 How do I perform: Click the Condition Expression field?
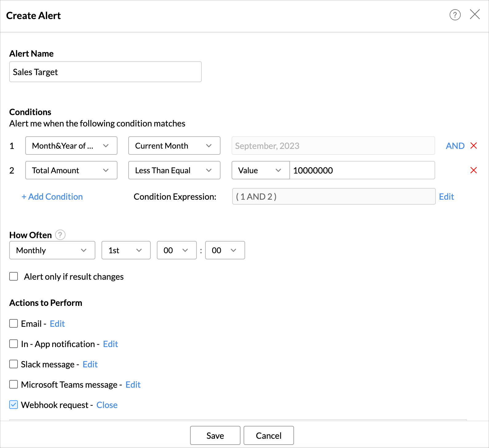click(x=334, y=196)
